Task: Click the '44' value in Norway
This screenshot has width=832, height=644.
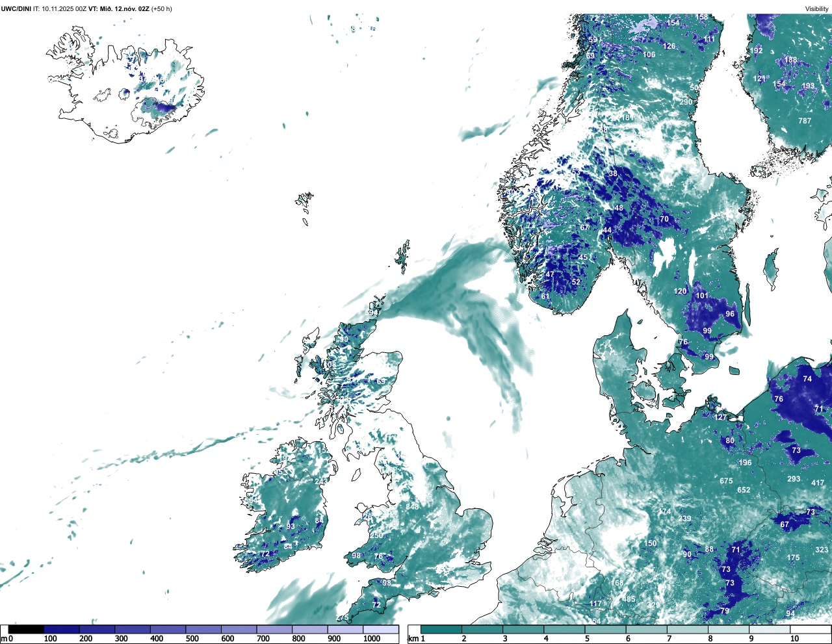Action: tap(607, 231)
